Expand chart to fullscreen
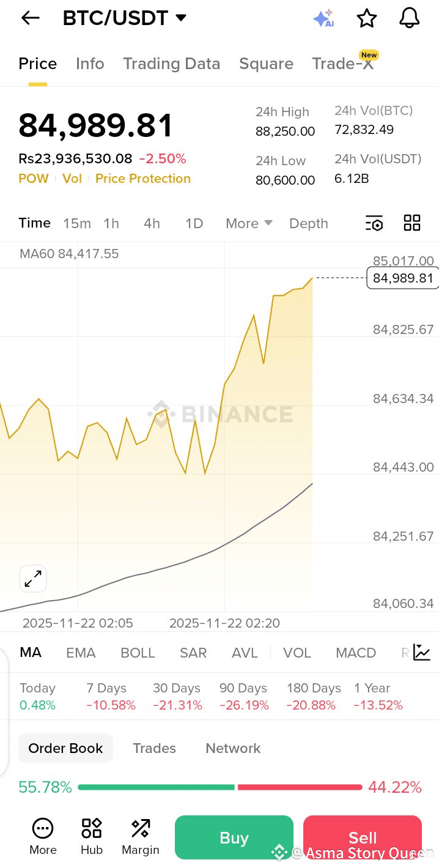439x868 pixels. (x=33, y=579)
